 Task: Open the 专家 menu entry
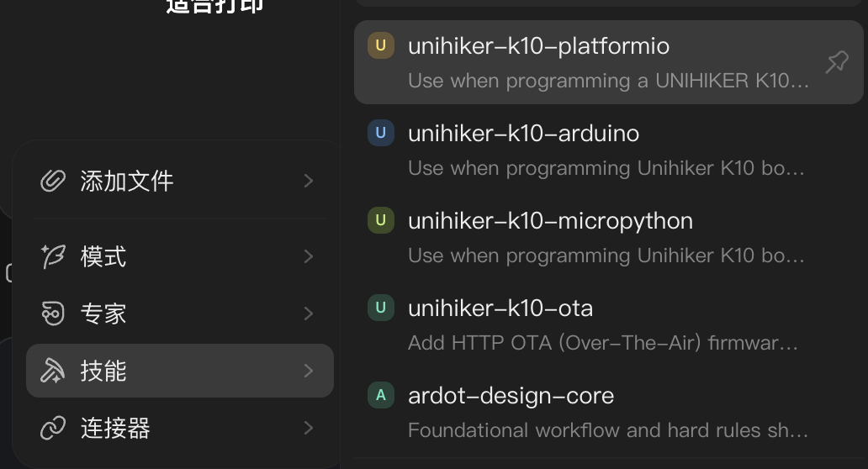180,314
